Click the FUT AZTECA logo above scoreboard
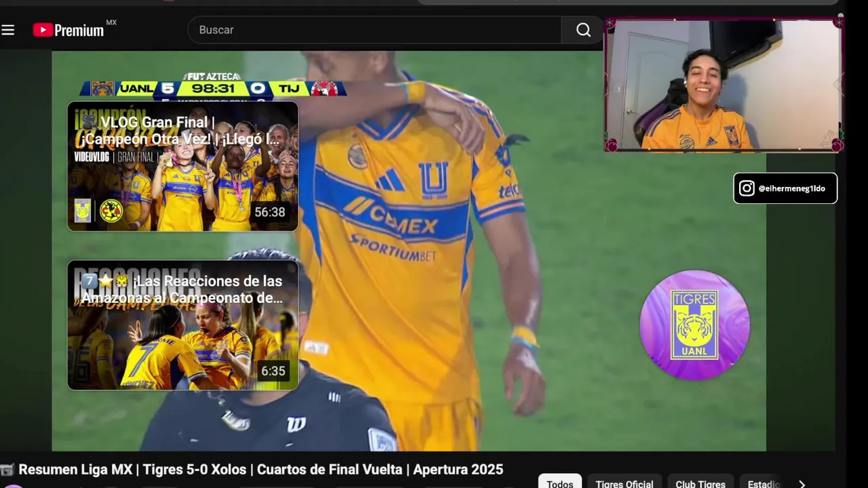868x488 pixels. pyautogui.click(x=212, y=77)
